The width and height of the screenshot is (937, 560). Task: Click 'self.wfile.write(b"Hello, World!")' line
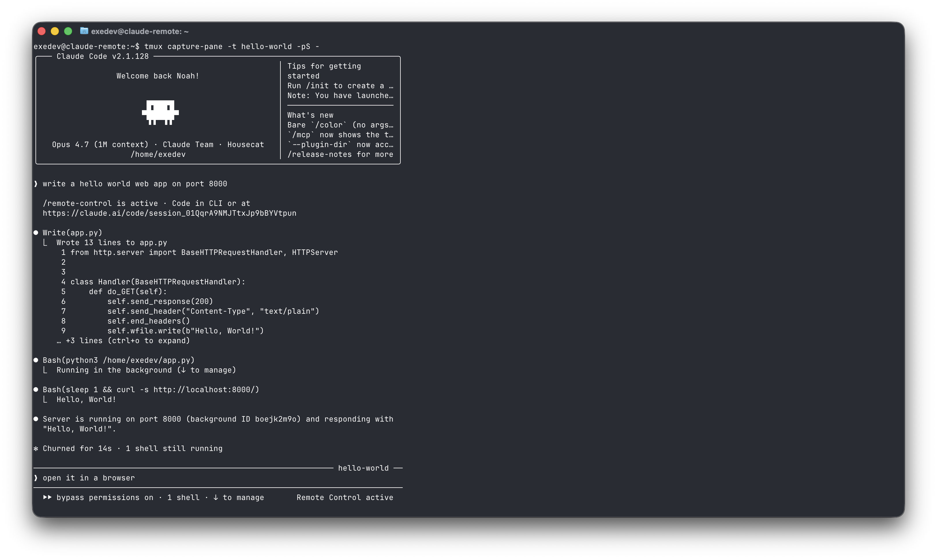click(x=185, y=331)
